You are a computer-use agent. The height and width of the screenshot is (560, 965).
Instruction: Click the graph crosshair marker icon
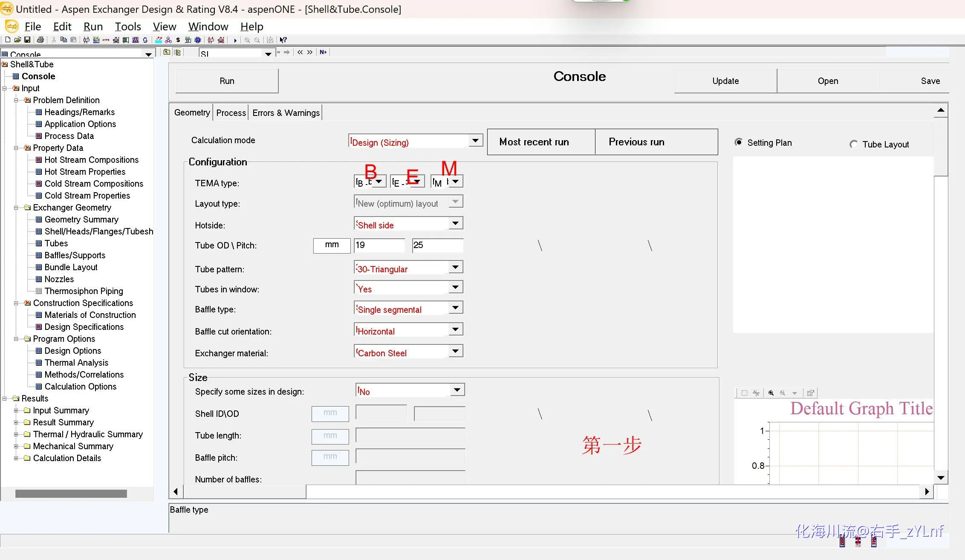pos(756,393)
